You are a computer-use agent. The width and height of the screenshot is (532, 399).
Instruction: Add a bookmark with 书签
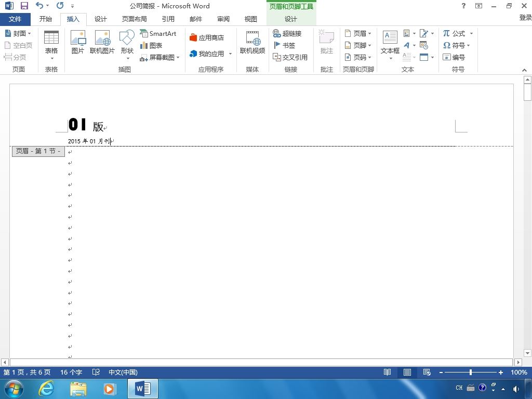[x=284, y=45]
